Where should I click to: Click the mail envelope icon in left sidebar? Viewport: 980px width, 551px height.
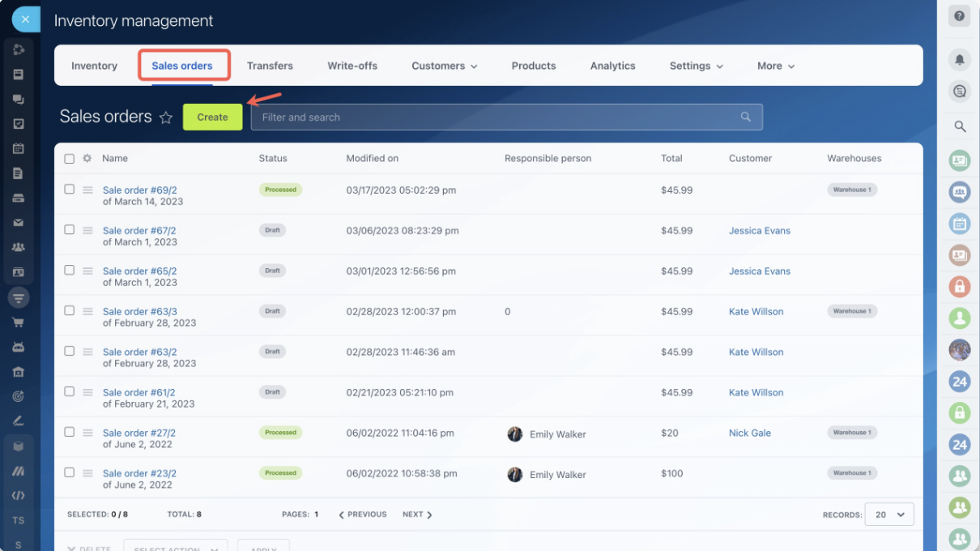[18, 223]
